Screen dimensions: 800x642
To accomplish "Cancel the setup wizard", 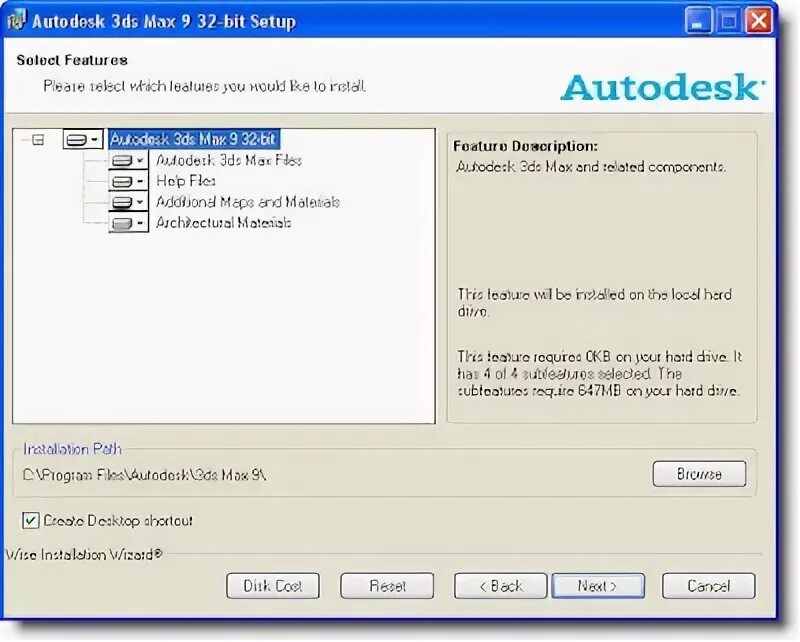I will point(709,585).
